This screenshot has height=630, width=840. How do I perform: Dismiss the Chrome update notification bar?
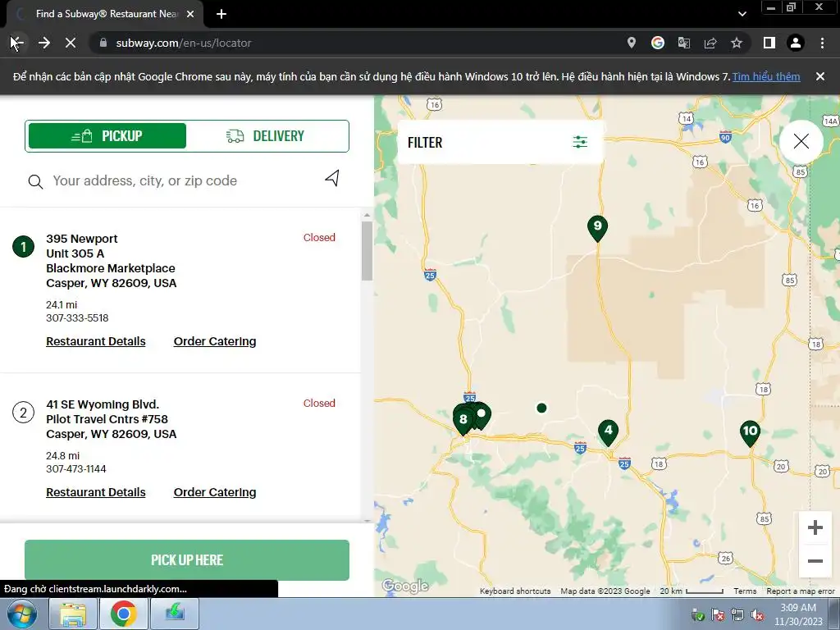point(819,76)
